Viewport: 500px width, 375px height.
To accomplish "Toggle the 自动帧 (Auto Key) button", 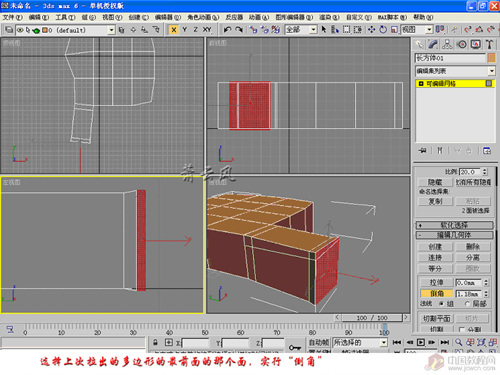I will [x=319, y=342].
